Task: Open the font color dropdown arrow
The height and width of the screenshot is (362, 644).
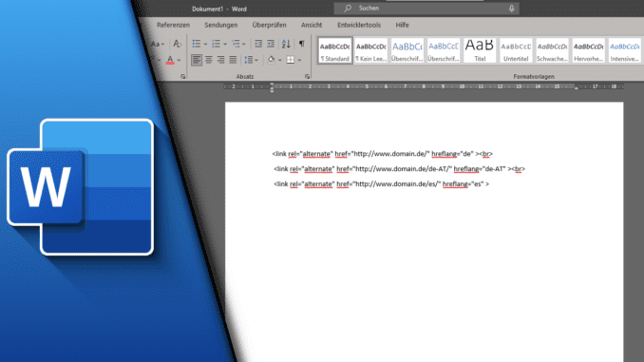Action: click(x=179, y=61)
